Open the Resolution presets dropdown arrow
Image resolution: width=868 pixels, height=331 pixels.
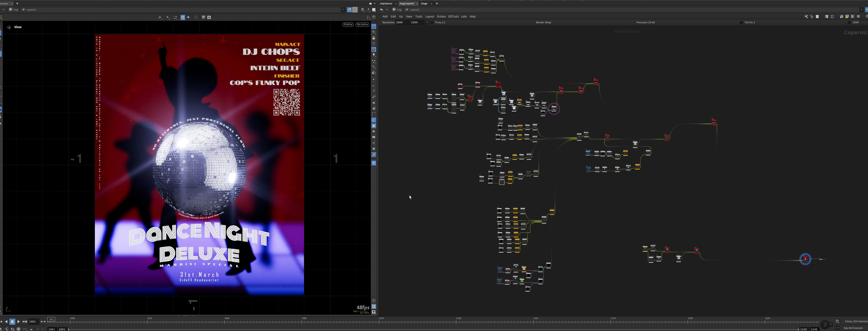[x=427, y=22]
